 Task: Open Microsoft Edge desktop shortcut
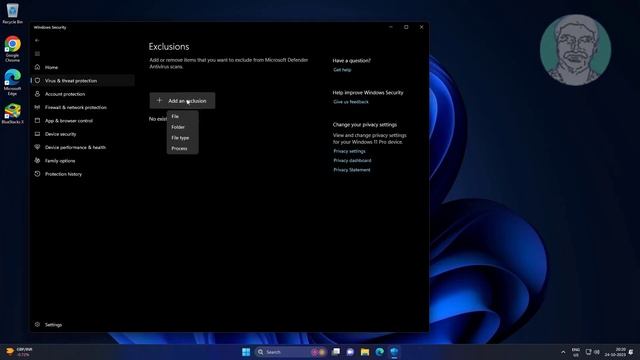pyautogui.click(x=13, y=82)
